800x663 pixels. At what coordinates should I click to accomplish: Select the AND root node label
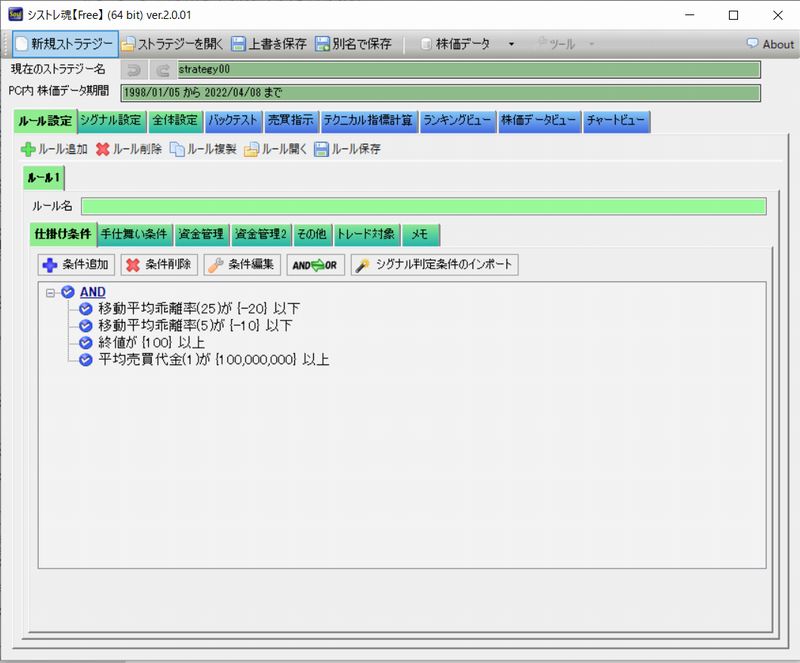pyautogui.click(x=93, y=292)
